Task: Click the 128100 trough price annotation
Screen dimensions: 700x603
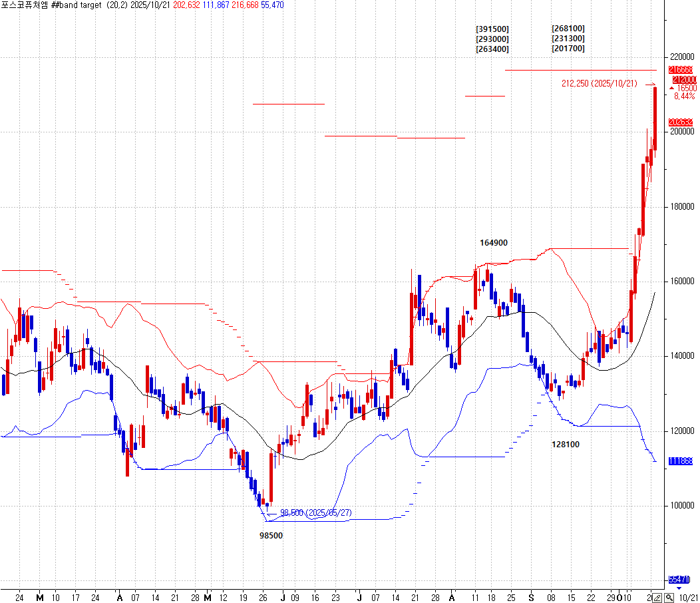Action: point(565,444)
